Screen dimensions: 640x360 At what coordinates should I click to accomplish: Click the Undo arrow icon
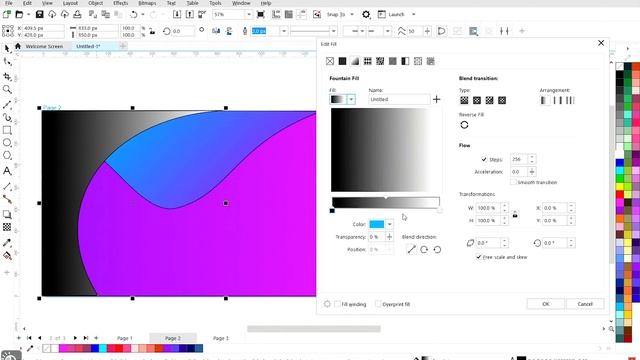click(133, 14)
